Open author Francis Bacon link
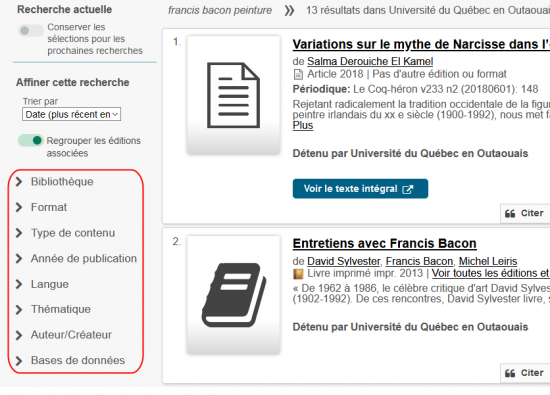 (419, 261)
